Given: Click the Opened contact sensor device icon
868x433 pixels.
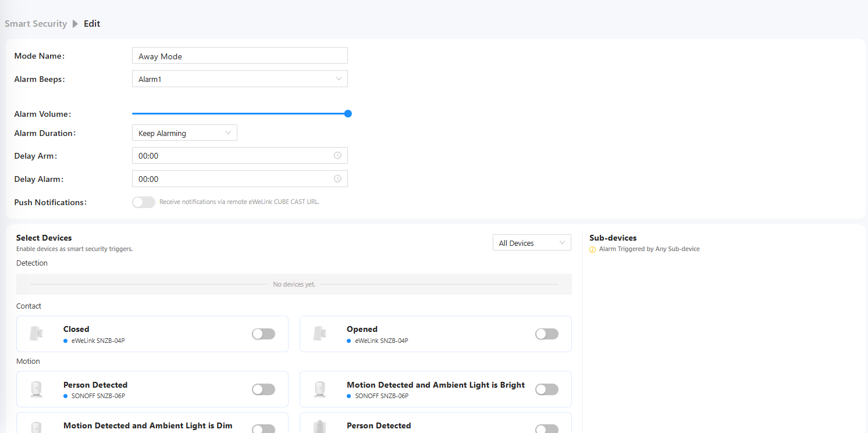Looking at the screenshot, I should (x=319, y=334).
